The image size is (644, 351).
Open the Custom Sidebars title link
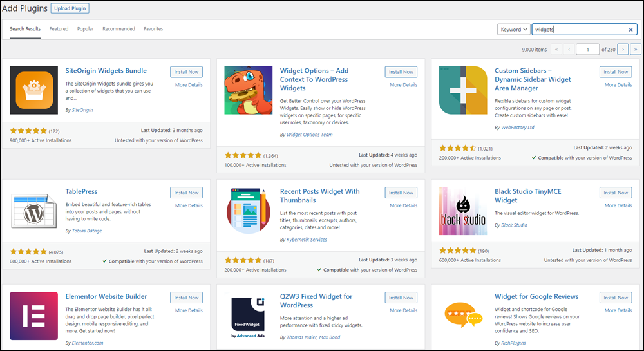coord(533,79)
